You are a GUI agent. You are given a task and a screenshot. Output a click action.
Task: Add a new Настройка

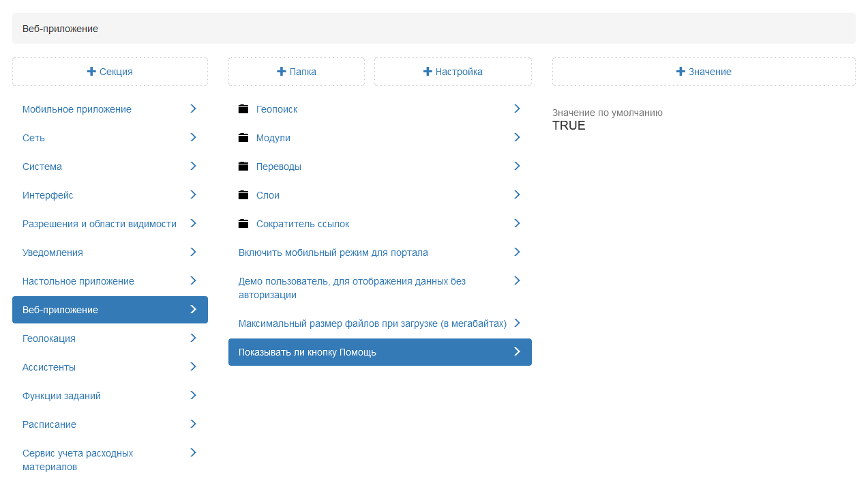pyautogui.click(x=453, y=72)
